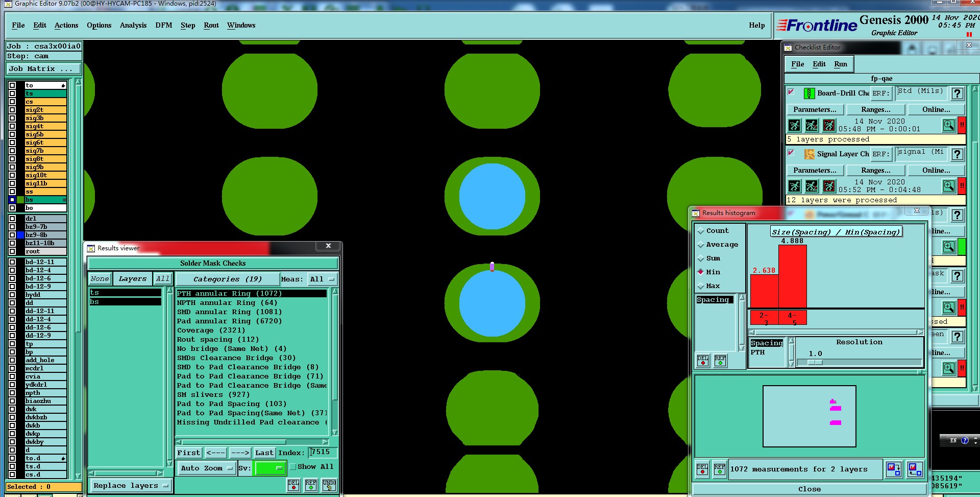Toggle Signal Layer Checks checkbox
Viewport: 980px width, 497px height.
click(x=791, y=153)
